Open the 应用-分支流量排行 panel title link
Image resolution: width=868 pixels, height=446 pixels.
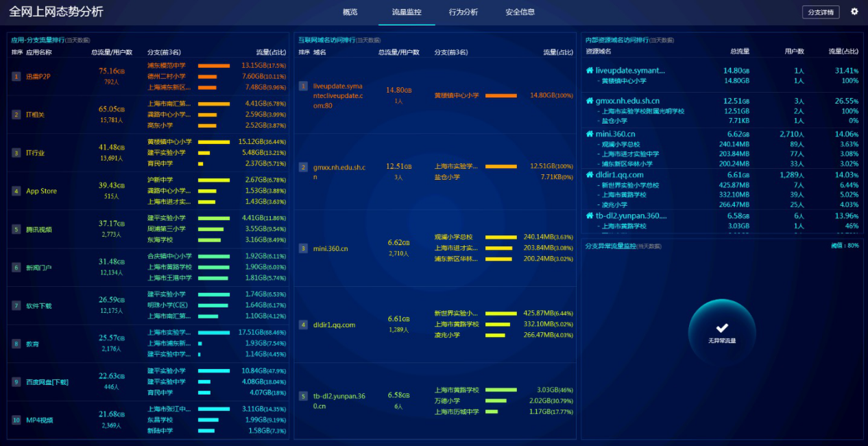point(38,40)
